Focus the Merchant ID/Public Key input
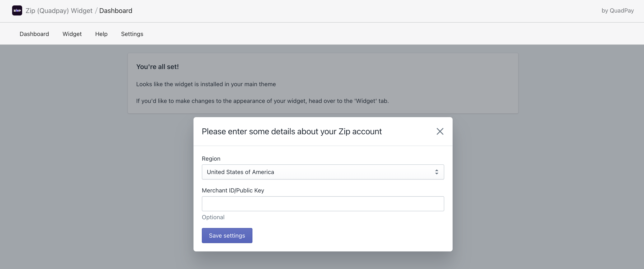 [x=323, y=204]
